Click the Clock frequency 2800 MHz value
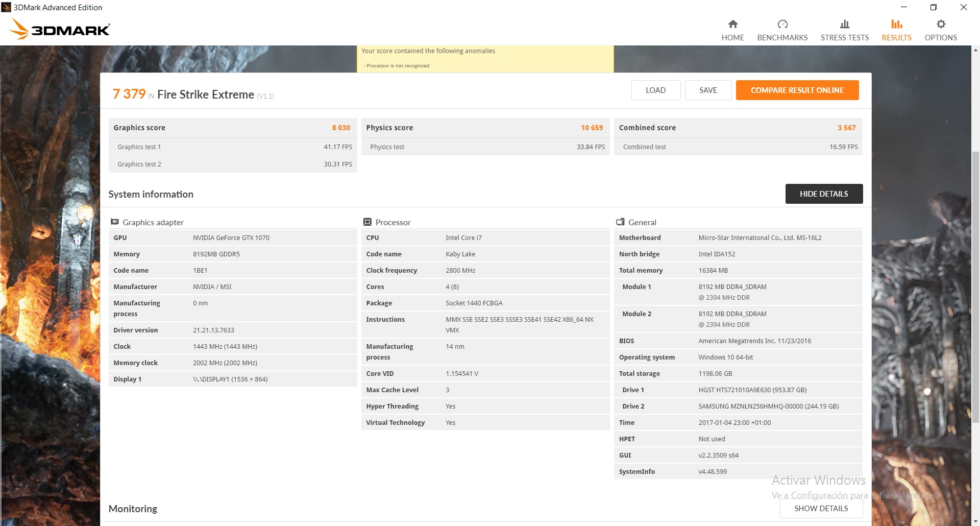980x526 pixels. (x=460, y=270)
